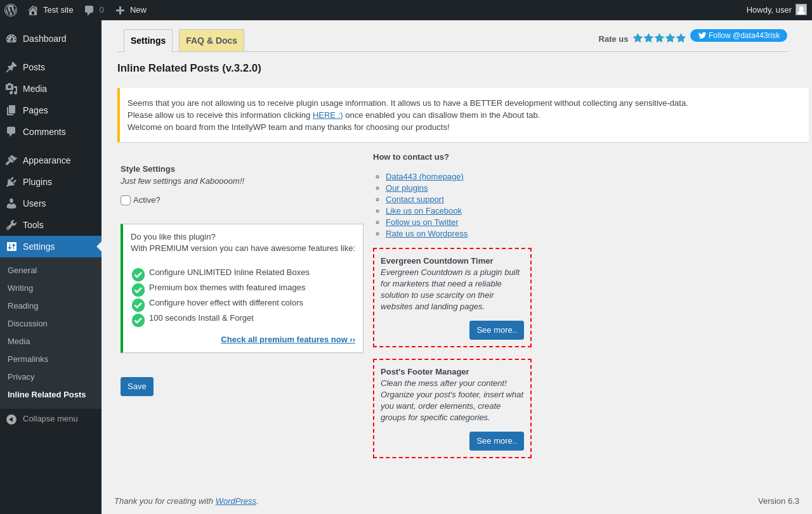Click the Post's Footer Manager title
The width and height of the screenshot is (812, 514).
point(425,372)
